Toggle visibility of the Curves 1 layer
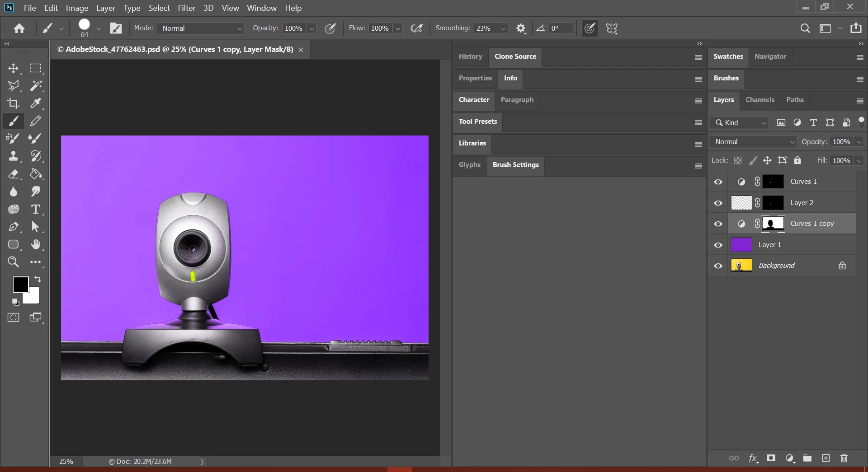The width and height of the screenshot is (868, 472). pyautogui.click(x=718, y=182)
